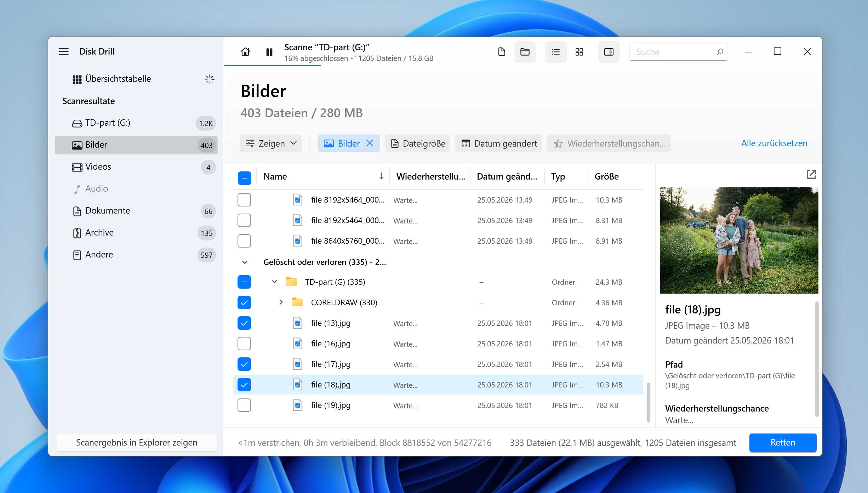The height and width of the screenshot is (493, 868).
Task: Switch to file view icon
Action: pyautogui.click(x=502, y=52)
